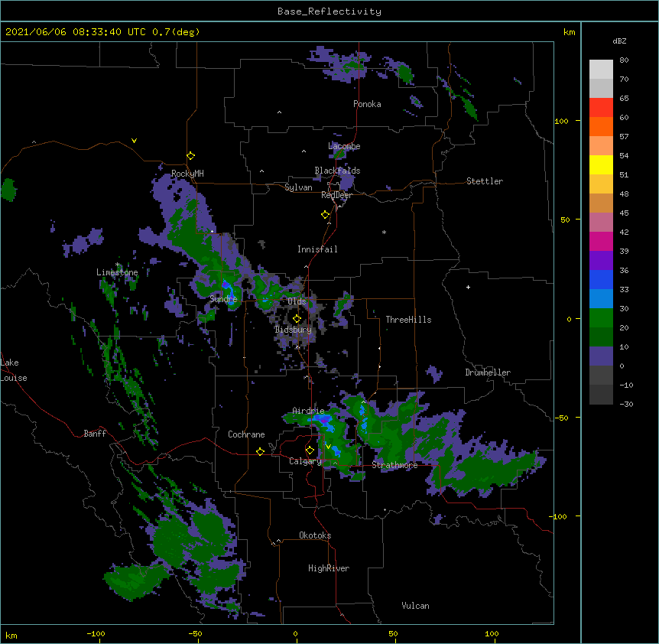Viewport: 659px width, 644px height.
Task: Click the yellow diamond marker between Olds and Didsbury
Action: coord(297,319)
